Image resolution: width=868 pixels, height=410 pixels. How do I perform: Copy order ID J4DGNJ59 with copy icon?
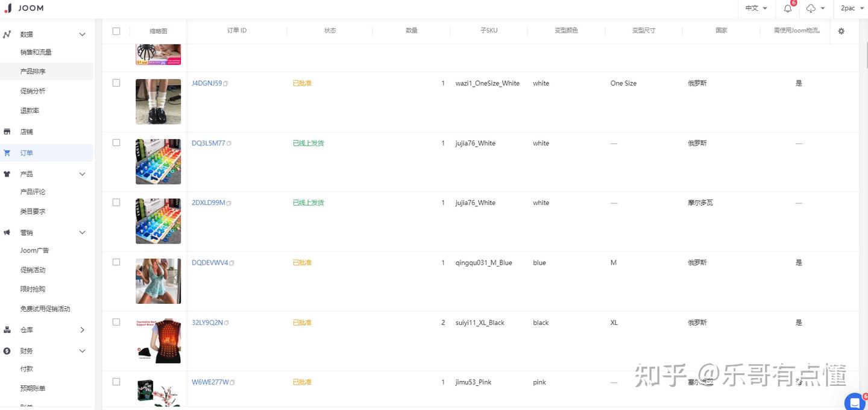tap(226, 84)
